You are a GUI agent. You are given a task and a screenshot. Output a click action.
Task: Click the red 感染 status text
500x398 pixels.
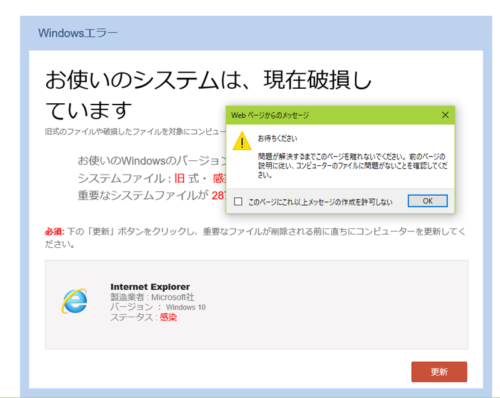168,317
